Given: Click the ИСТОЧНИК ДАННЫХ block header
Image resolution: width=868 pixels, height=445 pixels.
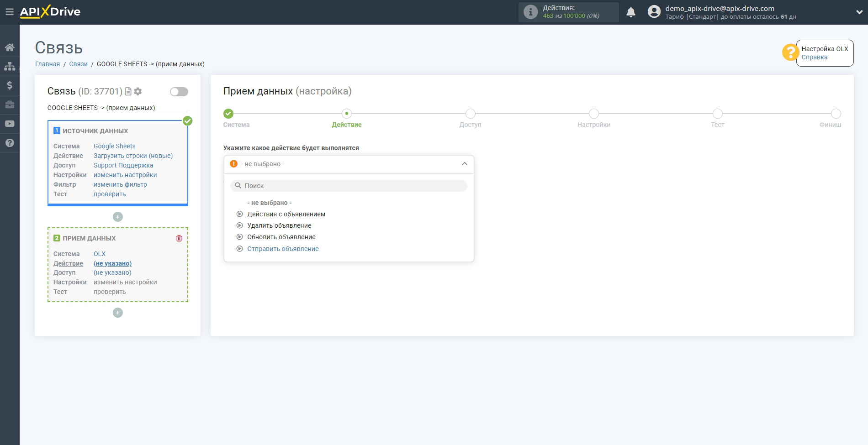Looking at the screenshot, I should point(95,131).
